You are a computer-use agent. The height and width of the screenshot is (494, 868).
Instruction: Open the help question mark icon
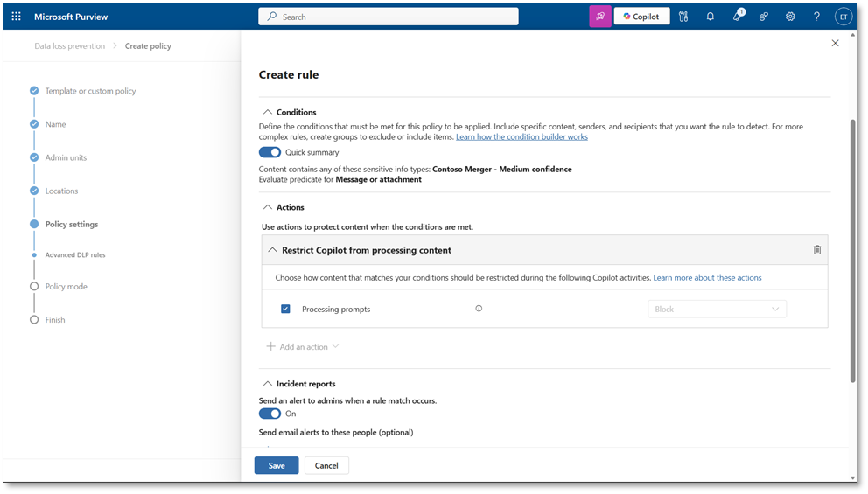(816, 17)
